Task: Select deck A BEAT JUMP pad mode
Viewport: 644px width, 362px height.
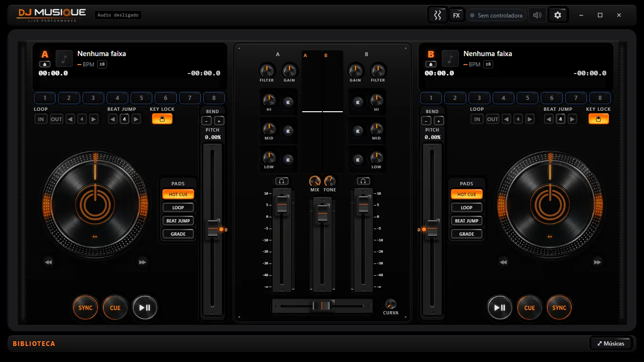Action: point(178,221)
